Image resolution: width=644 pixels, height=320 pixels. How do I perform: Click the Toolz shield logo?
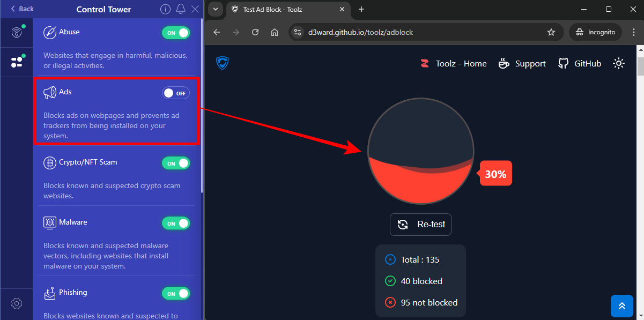point(223,63)
